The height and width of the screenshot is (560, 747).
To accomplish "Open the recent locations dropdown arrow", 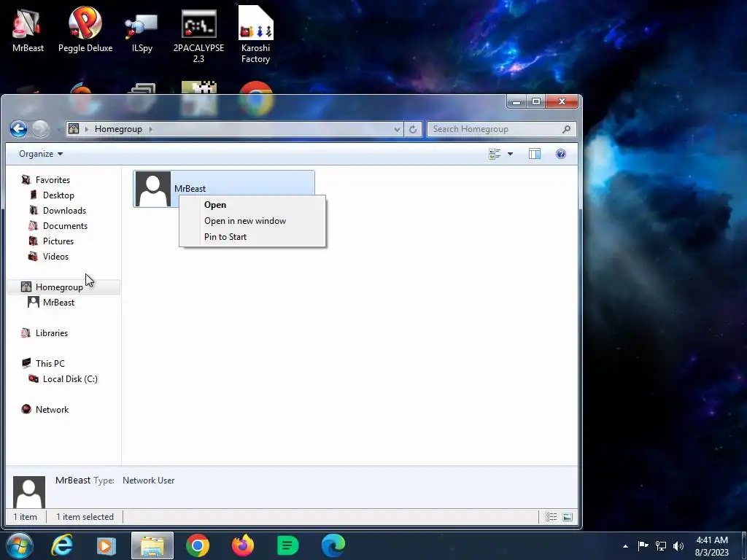I will (x=58, y=129).
